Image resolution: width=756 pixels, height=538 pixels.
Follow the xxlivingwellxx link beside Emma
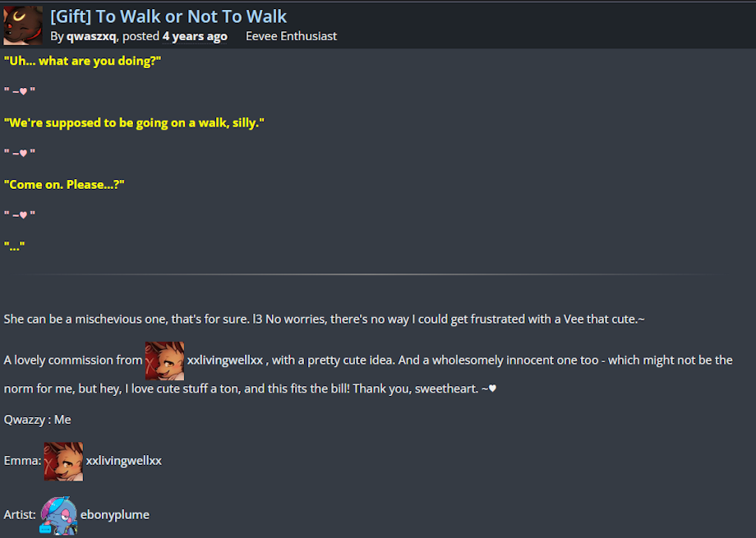[x=124, y=461]
